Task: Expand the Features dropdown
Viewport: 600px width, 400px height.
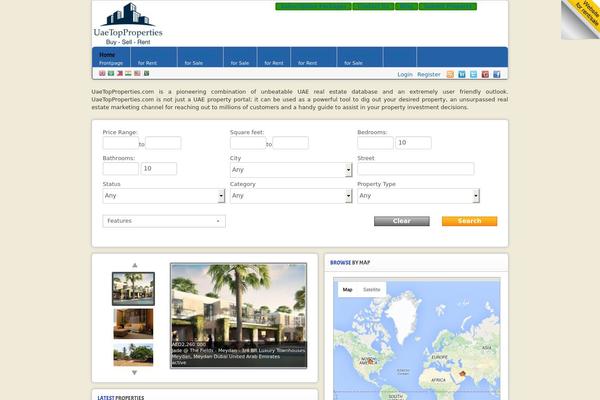Action: [x=164, y=221]
